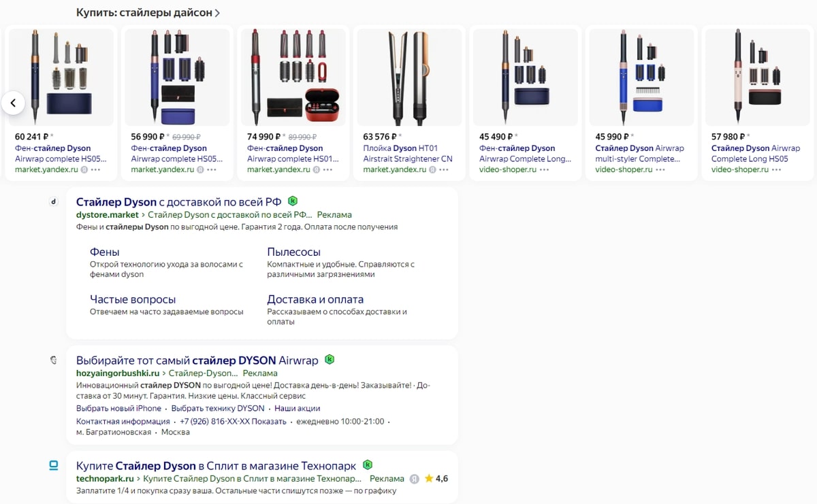The image size is (817, 504).
Task: Open three-dot menu on the 45 490 ₽ card
Action: point(544,169)
